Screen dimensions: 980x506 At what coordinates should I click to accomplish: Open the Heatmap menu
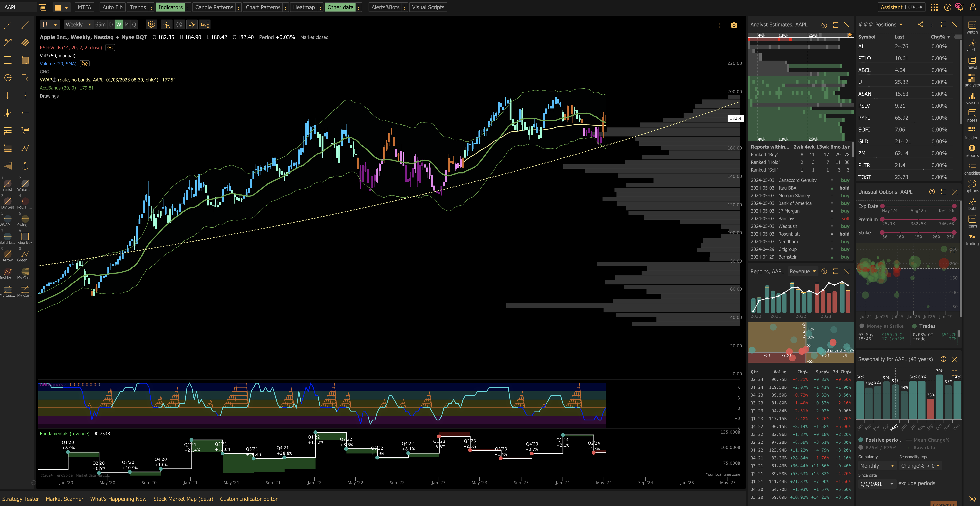[304, 7]
